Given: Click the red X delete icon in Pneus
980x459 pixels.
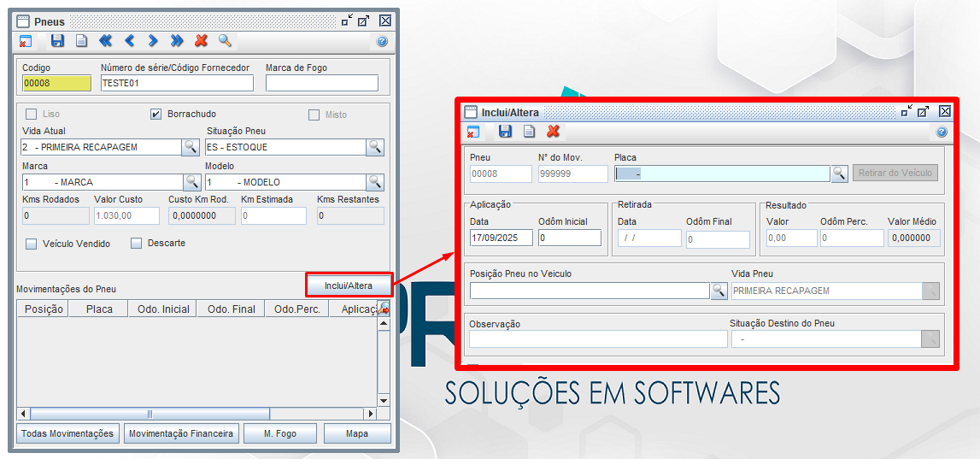Looking at the screenshot, I should [x=201, y=40].
